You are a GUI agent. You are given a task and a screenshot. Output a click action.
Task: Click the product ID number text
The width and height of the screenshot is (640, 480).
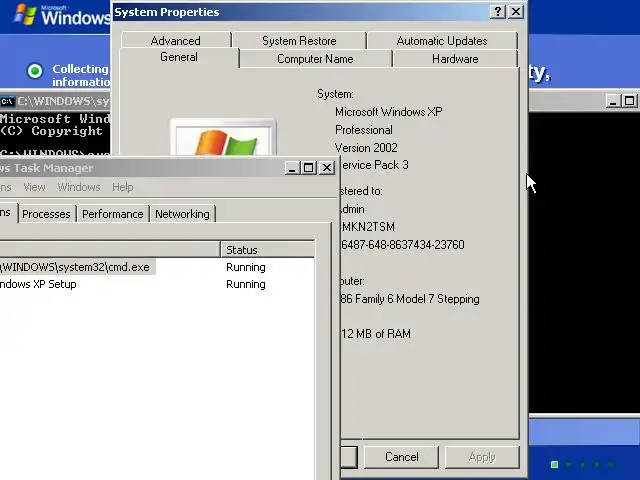pyautogui.click(x=403, y=244)
